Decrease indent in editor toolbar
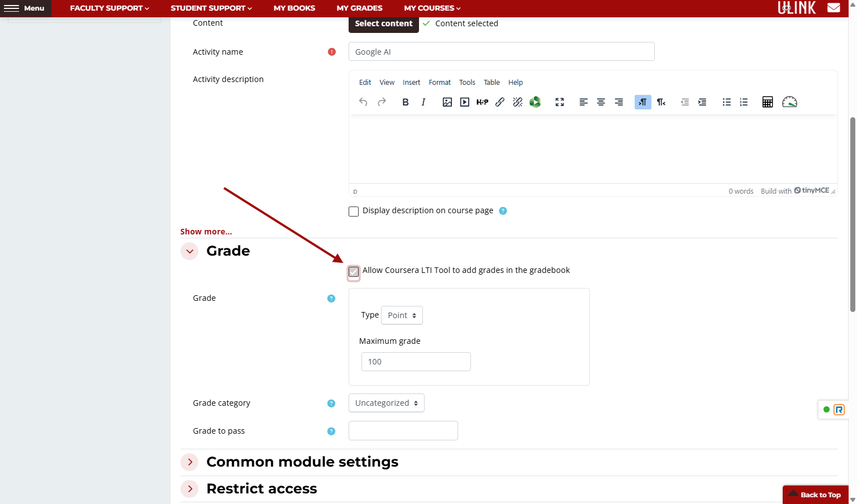Viewport: 857px width, 504px height. click(x=684, y=102)
